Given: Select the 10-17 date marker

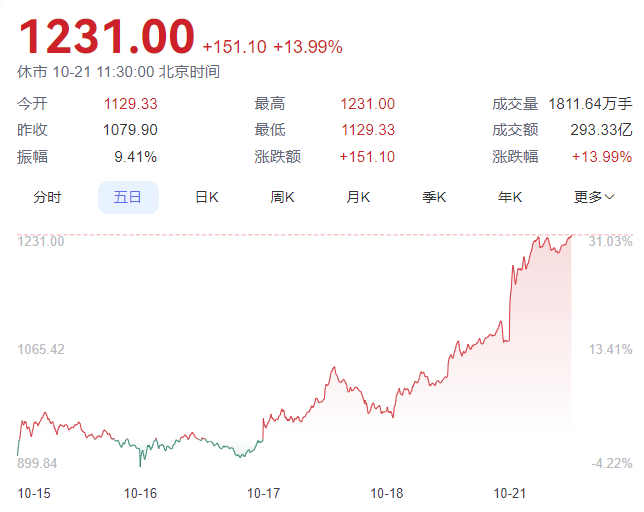Looking at the screenshot, I should [262, 493].
